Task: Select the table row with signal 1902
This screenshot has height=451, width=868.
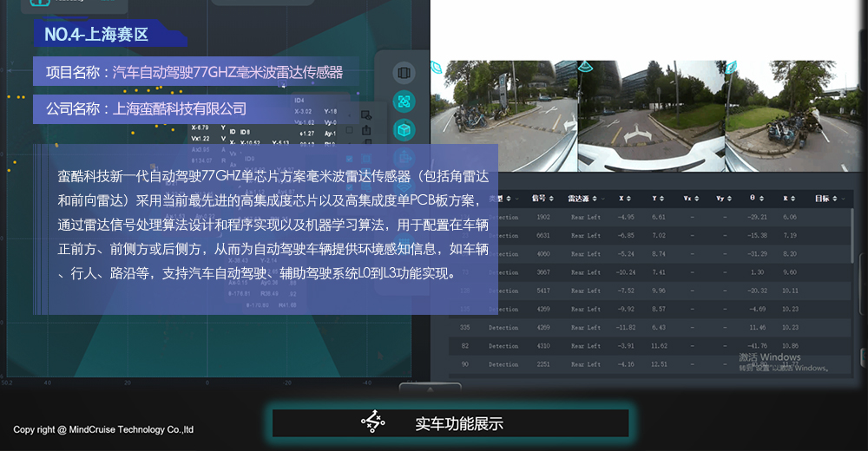Action: 650,217
